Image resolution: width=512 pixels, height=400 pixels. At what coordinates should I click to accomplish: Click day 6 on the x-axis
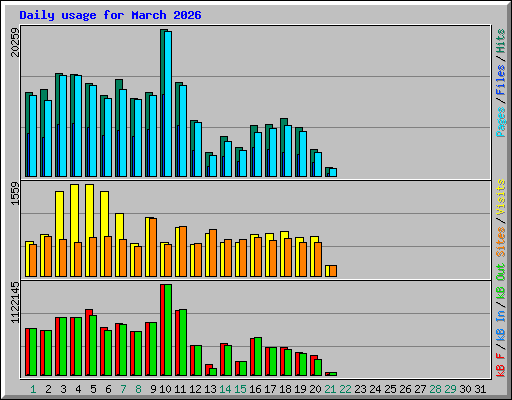click(x=108, y=389)
